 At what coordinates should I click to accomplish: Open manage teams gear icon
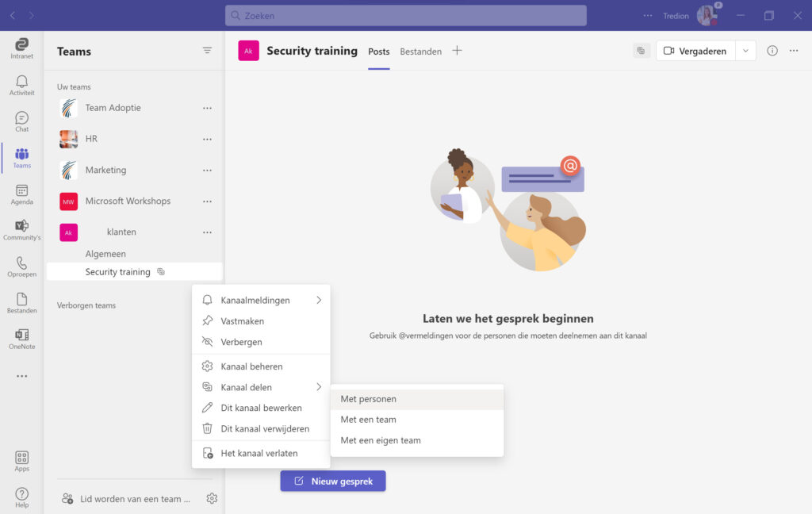tap(212, 498)
